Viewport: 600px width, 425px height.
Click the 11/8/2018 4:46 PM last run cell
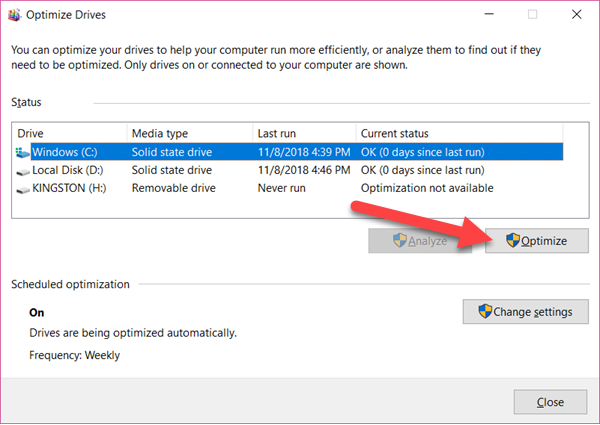tap(304, 170)
